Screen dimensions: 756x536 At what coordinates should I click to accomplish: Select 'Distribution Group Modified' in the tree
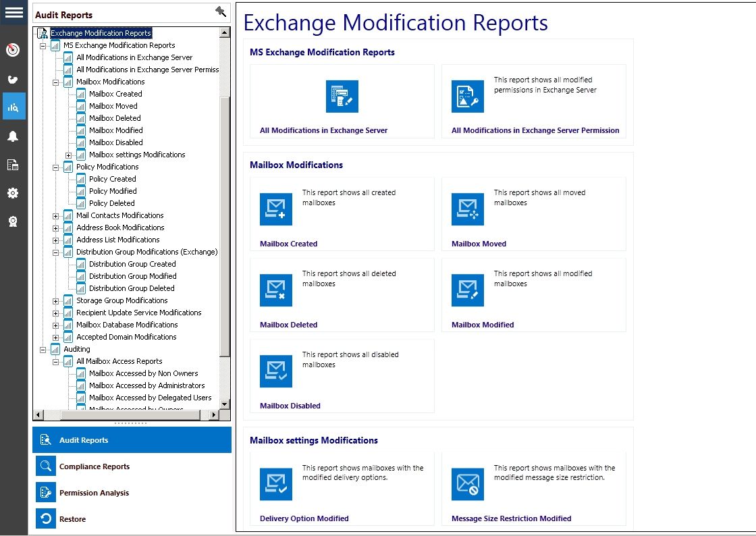[x=132, y=276]
